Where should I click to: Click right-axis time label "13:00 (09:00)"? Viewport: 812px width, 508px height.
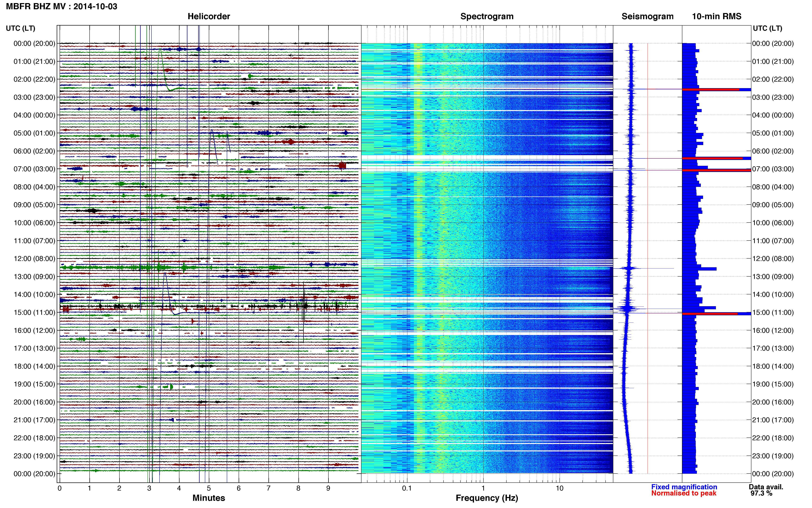pos(773,277)
